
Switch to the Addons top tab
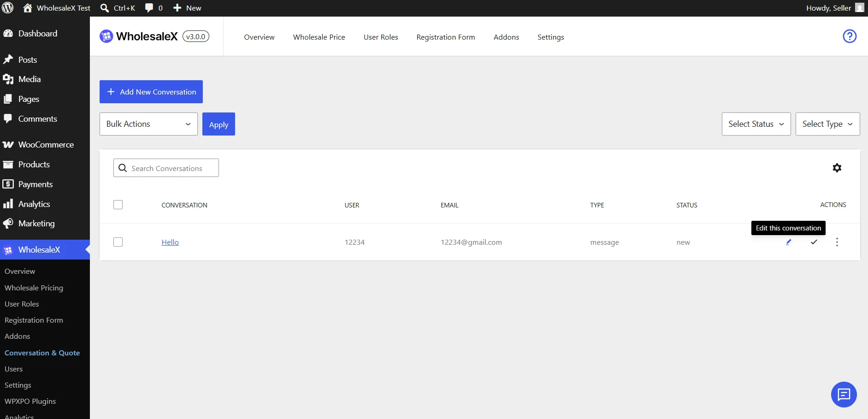tap(506, 37)
